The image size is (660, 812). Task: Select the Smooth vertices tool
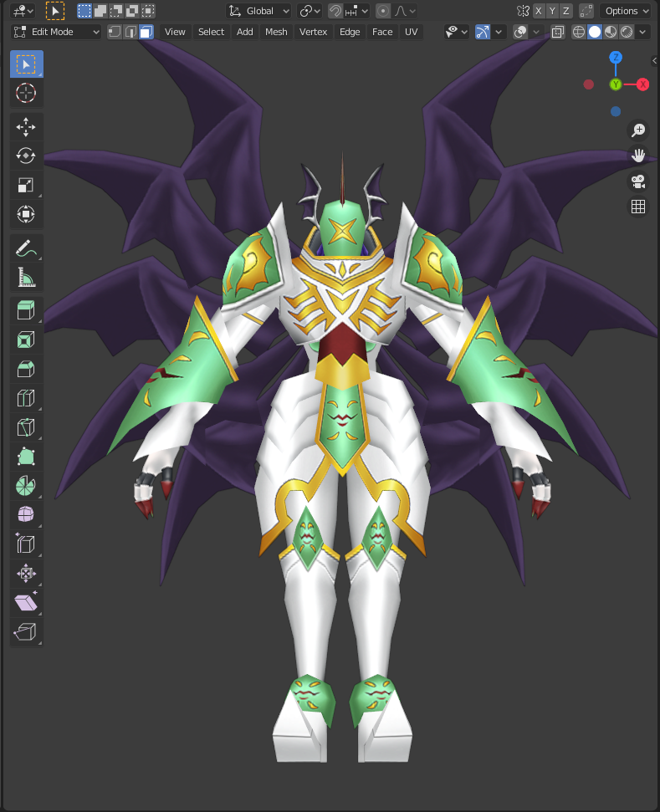pos(26,515)
